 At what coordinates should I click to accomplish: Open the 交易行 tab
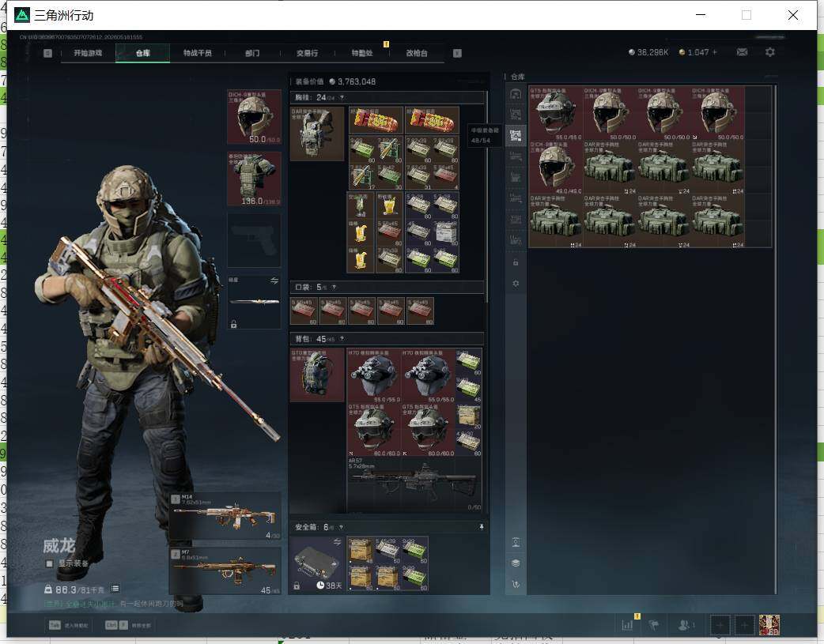[307, 53]
